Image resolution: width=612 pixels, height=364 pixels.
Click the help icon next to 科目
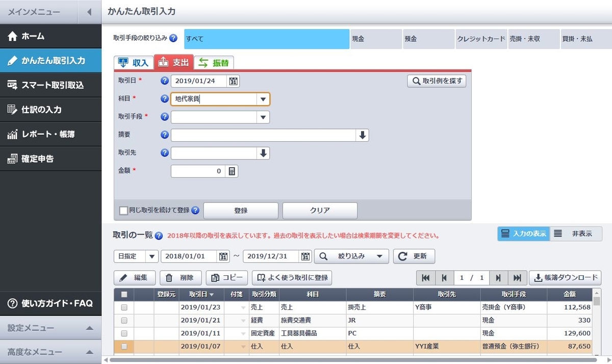(x=164, y=99)
